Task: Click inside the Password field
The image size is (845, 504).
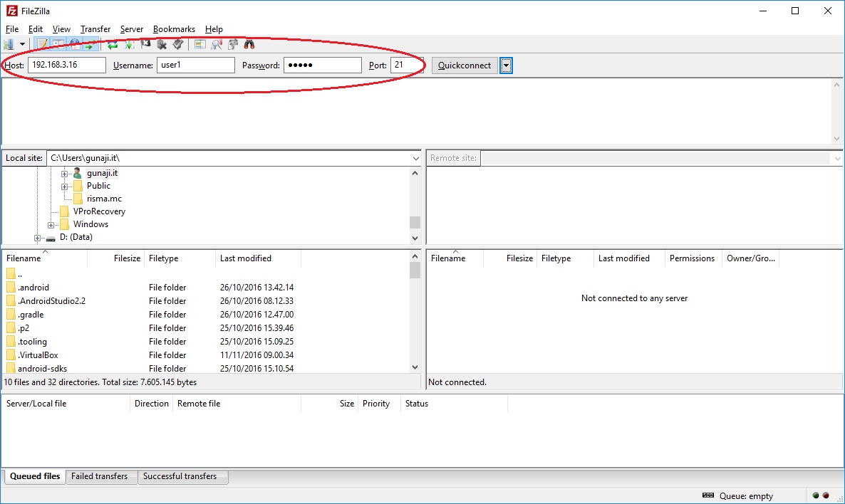Action: (322, 65)
